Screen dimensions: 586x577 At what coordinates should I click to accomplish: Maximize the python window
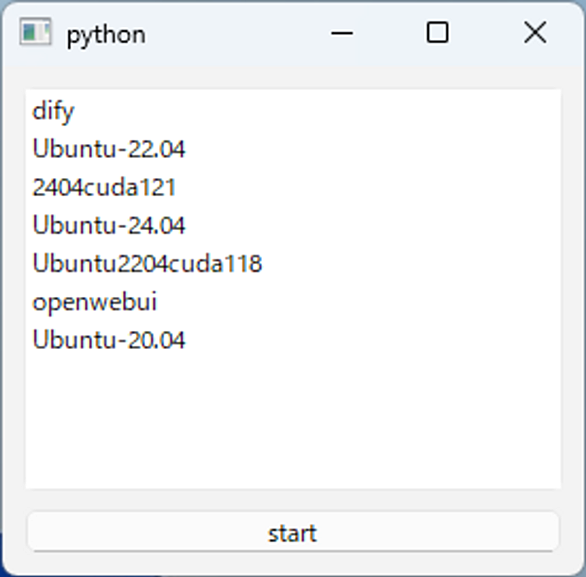tap(437, 33)
